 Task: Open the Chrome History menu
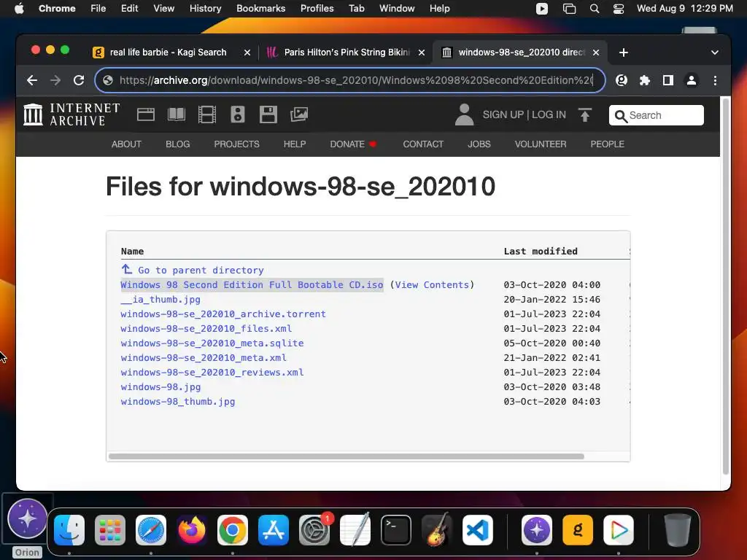click(205, 9)
